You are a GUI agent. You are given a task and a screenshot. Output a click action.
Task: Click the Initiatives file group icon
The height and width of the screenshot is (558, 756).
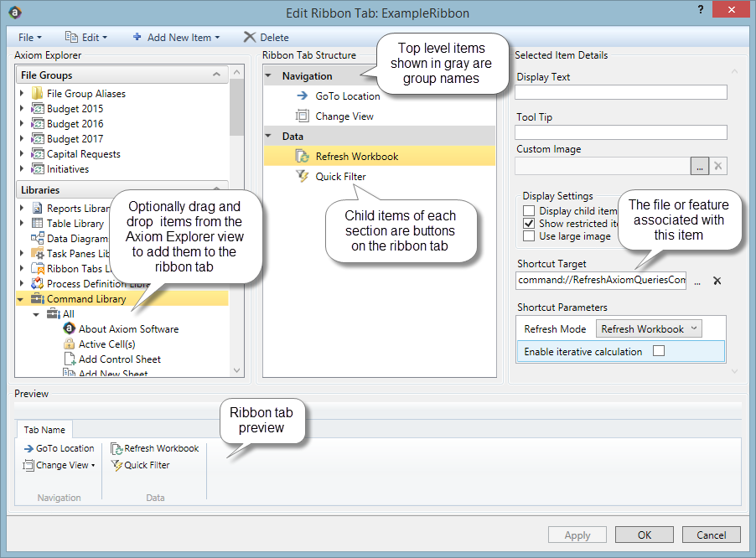tap(38, 169)
